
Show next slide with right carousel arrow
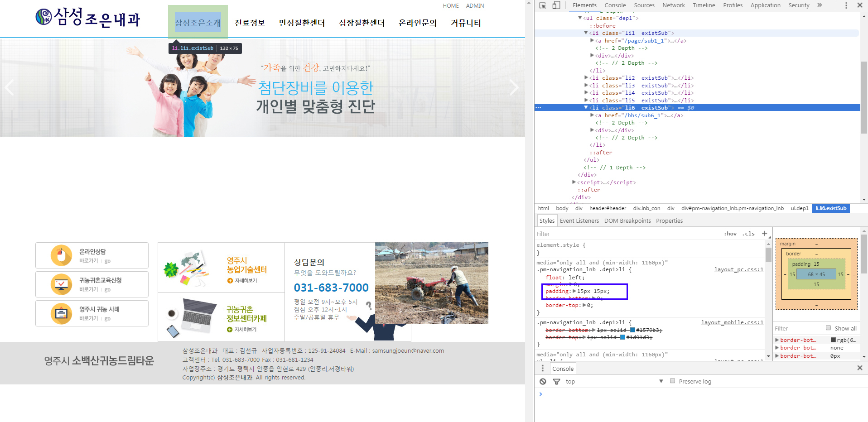[514, 87]
